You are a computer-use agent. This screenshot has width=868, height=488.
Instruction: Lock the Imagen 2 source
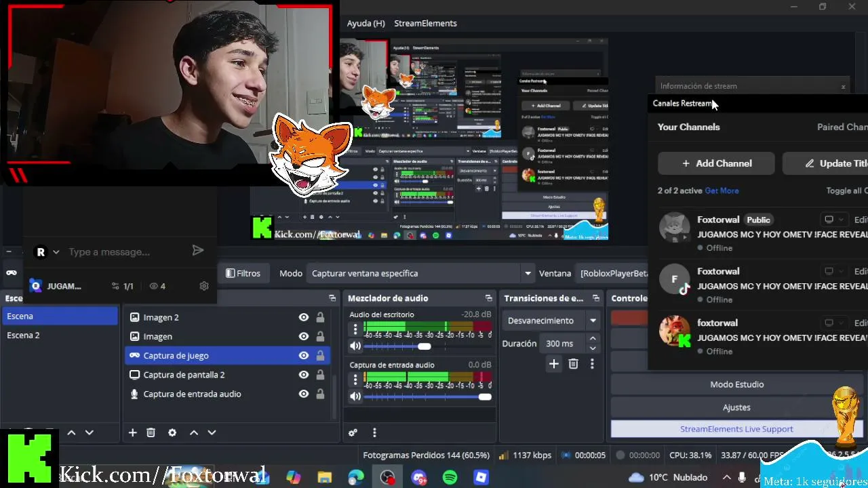tap(320, 317)
